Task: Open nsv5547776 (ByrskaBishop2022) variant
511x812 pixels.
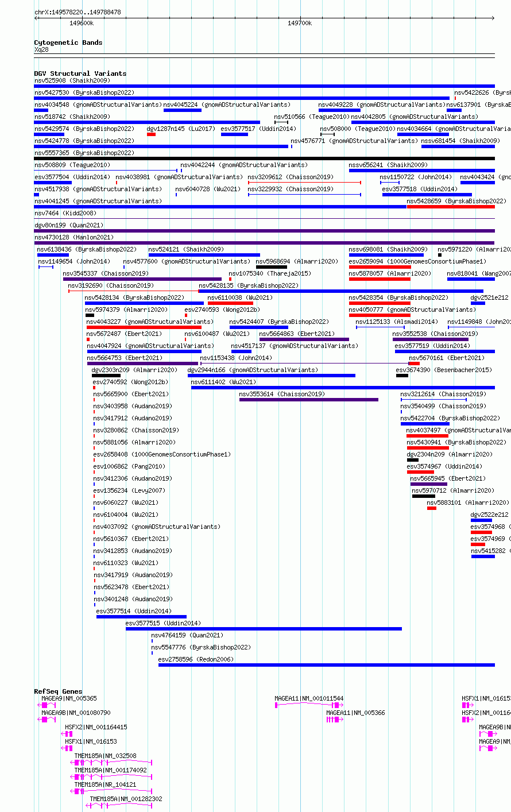Action: coord(202,647)
